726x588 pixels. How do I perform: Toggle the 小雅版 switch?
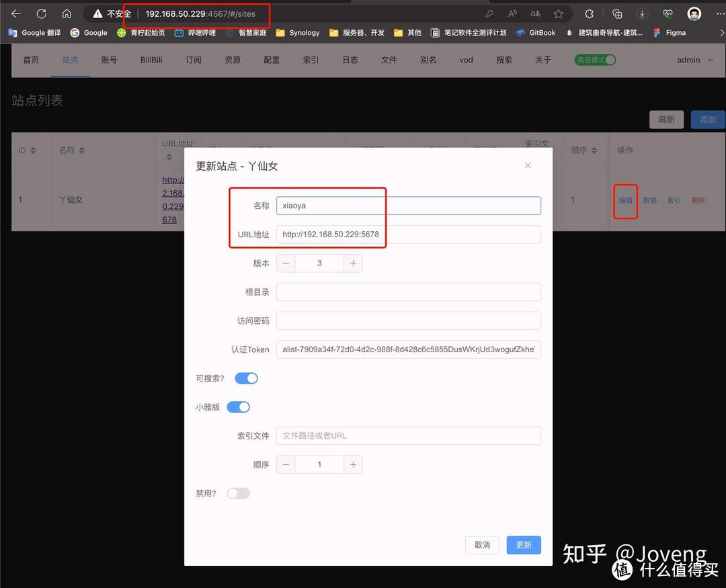pos(238,407)
